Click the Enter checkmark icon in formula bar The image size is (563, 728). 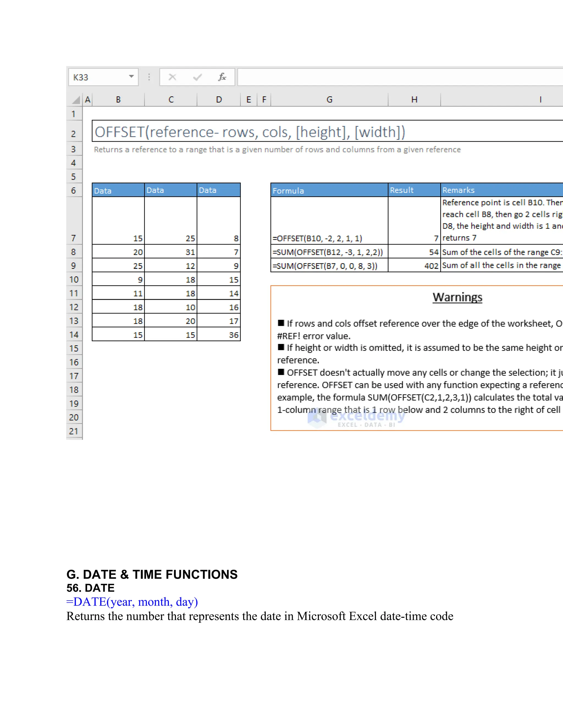point(197,77)
